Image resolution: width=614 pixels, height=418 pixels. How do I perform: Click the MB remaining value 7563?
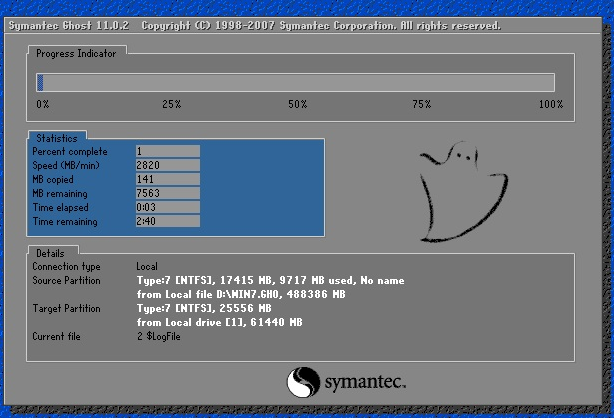(168, 193)
